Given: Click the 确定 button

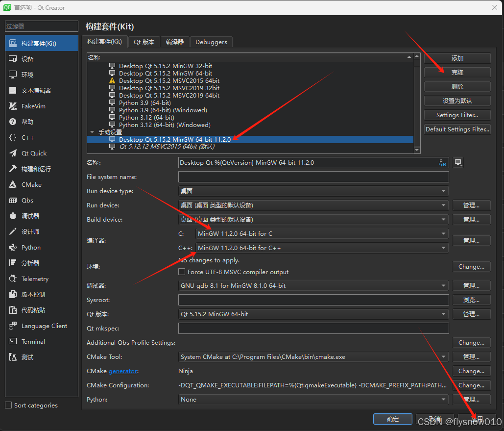Looking at the screenshot, I should (x=392, y=419).
